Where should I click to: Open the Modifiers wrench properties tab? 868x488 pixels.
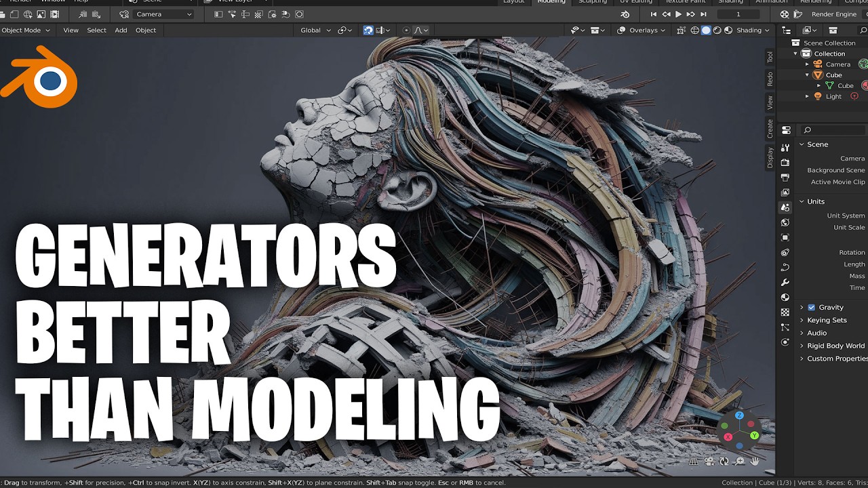pos(785,282)
